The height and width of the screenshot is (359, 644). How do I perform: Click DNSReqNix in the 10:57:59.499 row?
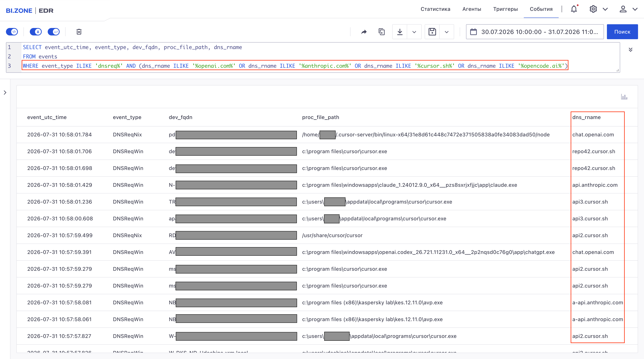pyautogui.click(x=127, y=235)
